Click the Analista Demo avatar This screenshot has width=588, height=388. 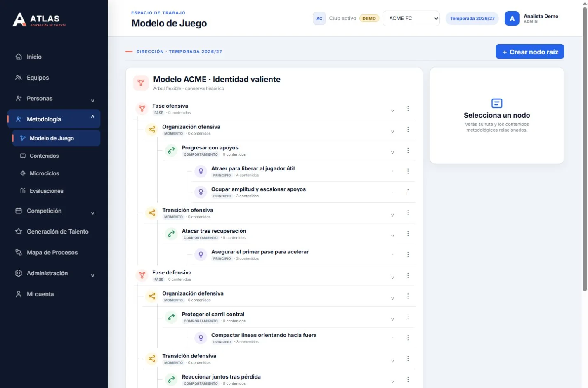pyautogui.click(x=512, y=19)
